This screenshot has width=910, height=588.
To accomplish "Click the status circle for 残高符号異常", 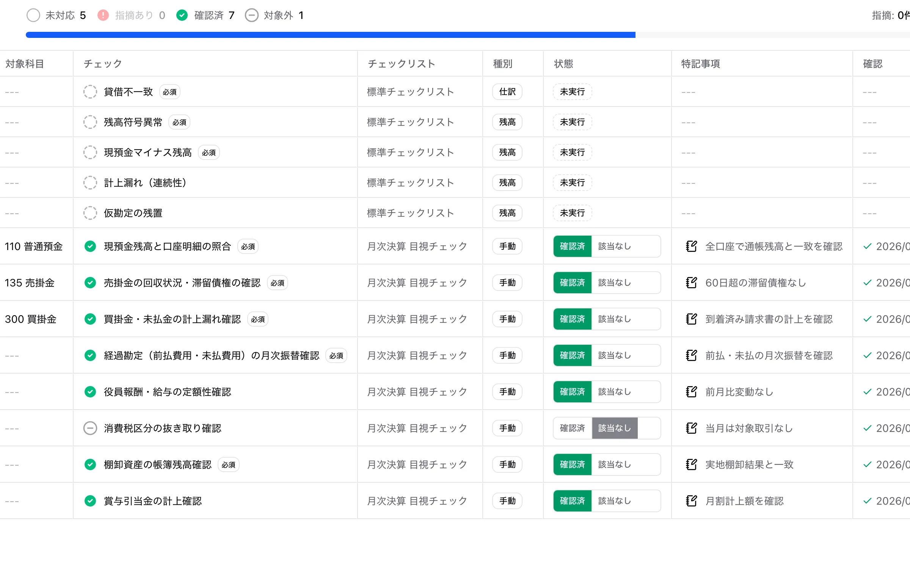I will 90,122.
